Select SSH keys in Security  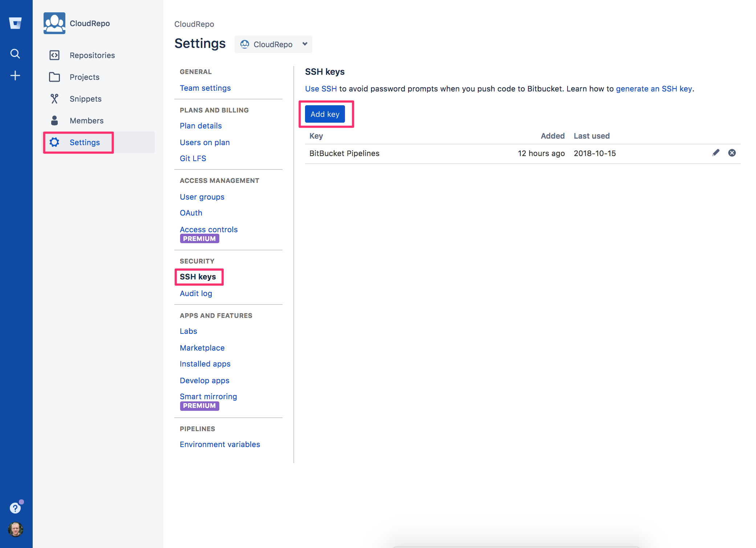(x=198, y=277)
